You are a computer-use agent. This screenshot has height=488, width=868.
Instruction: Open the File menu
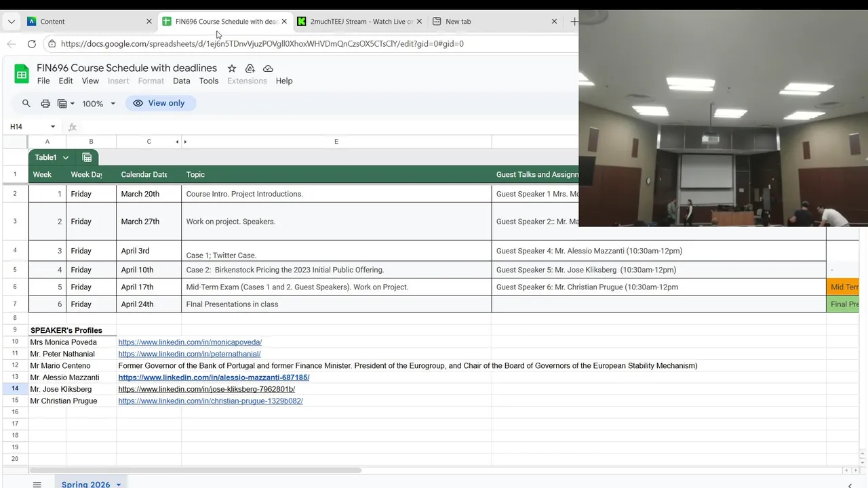[x=43, y=81]
